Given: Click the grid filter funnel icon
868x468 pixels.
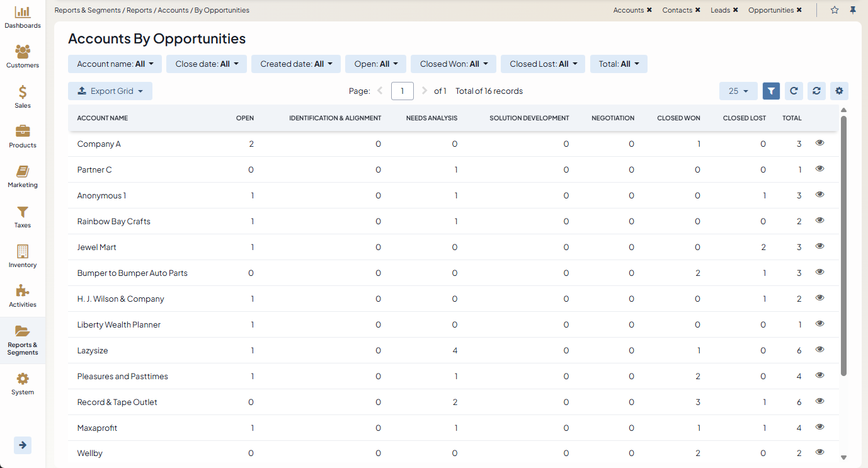Looking at the screenshot, I should coord(771,91).
